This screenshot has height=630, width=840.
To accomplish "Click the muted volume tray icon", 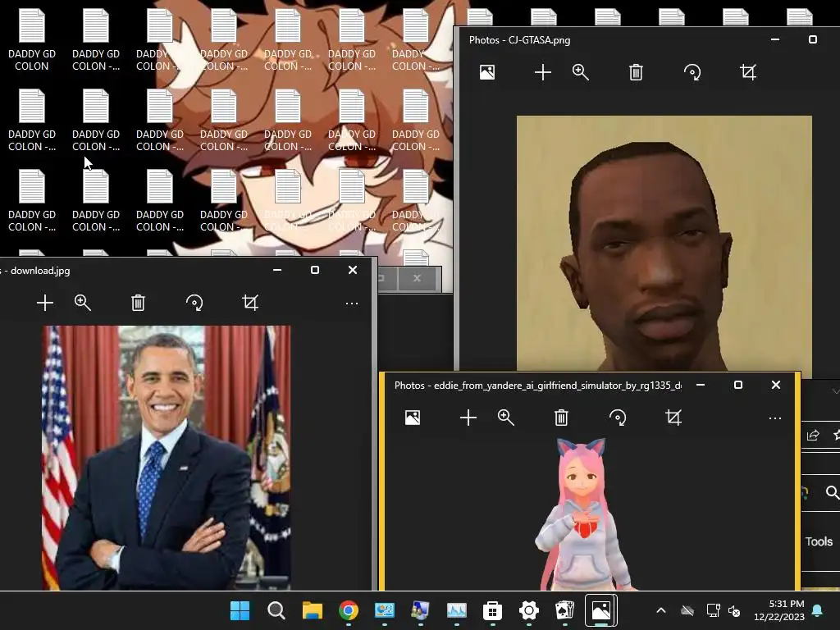I will [734, 610].
